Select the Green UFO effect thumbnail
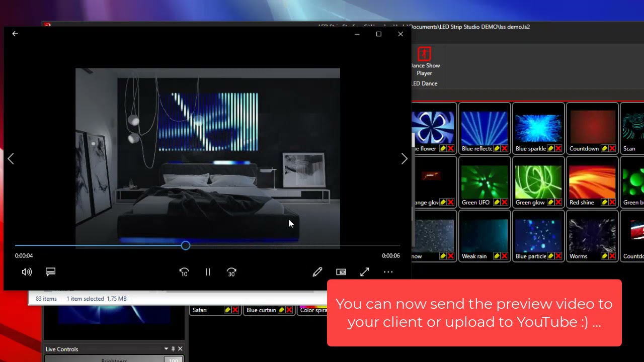The image size is (644, 362). pyautogui.click(x=485, y=182)
